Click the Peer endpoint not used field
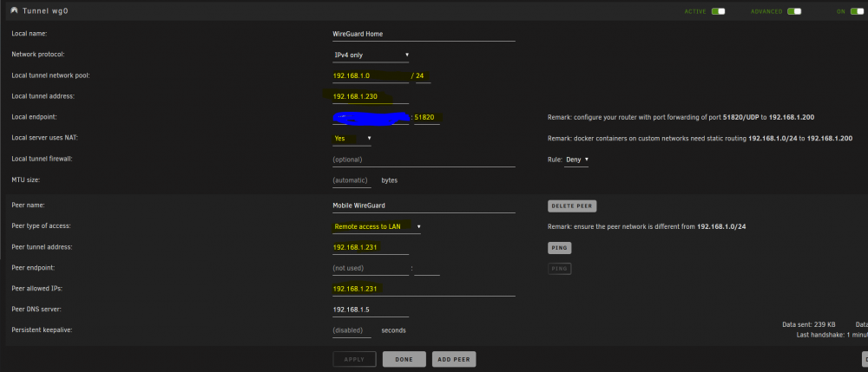Screen dimensions: 868x372 click(371, 268)
